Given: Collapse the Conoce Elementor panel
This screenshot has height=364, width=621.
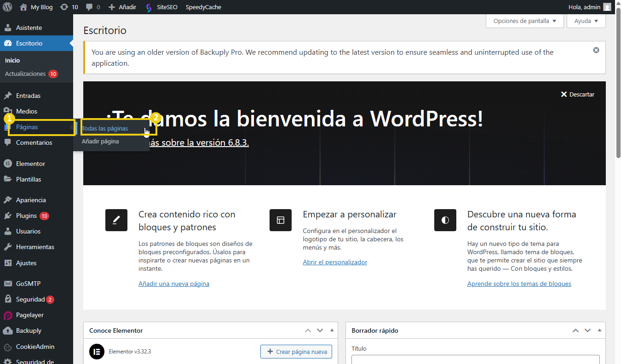Looking at the screenshot, I should [332, 330].
